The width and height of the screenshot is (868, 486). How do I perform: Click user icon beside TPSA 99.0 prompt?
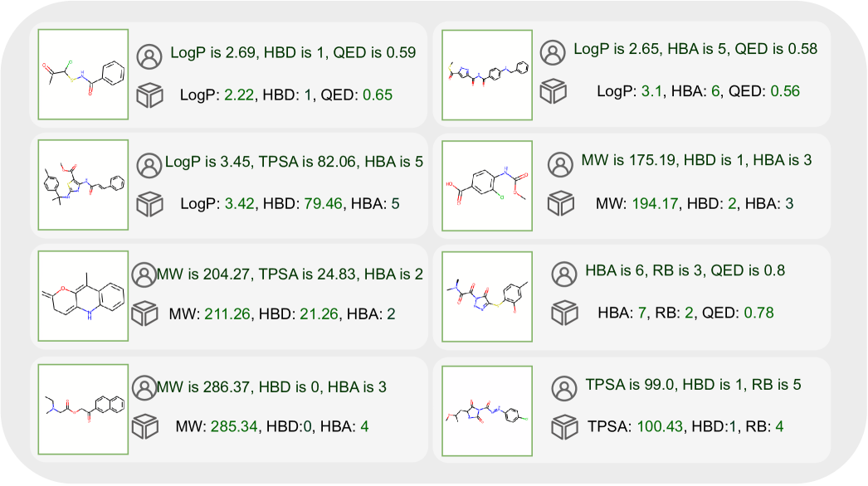point(565,387)
